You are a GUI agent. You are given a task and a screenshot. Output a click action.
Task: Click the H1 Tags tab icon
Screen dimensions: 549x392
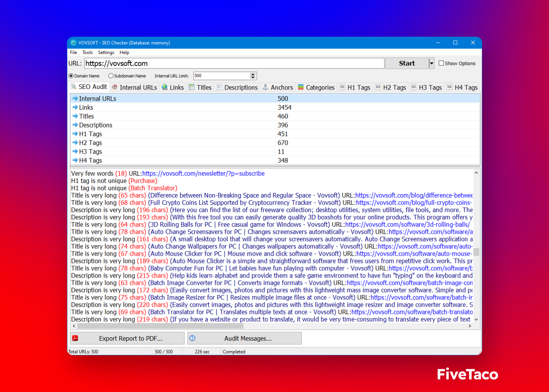pyautogui.click(x=342, y=87)
